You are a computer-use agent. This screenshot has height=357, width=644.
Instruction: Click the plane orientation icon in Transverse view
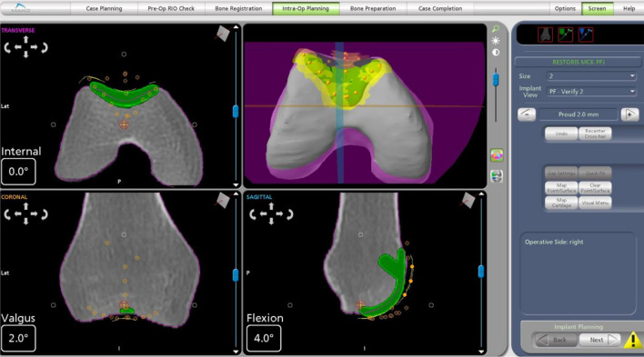223,34
